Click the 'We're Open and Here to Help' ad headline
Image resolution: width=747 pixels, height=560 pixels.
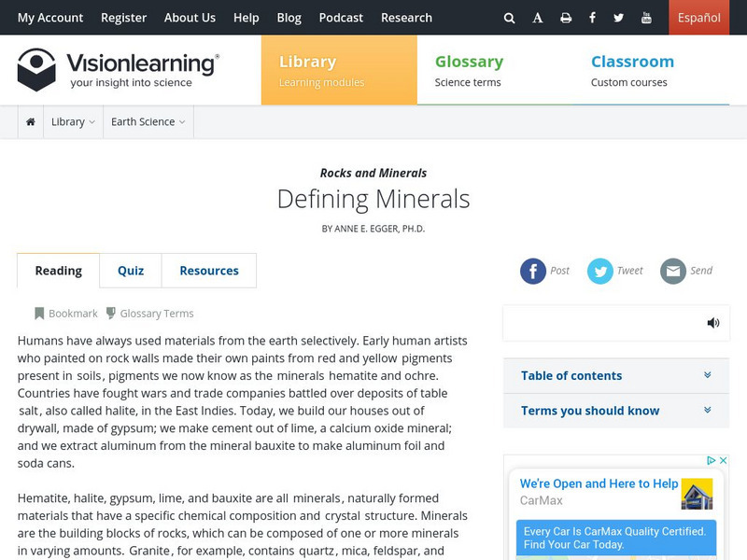[x=599, y=483]
